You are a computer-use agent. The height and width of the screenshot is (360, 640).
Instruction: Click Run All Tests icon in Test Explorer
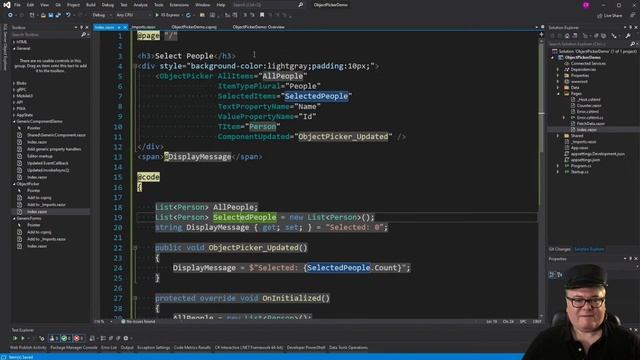(15, 338)
